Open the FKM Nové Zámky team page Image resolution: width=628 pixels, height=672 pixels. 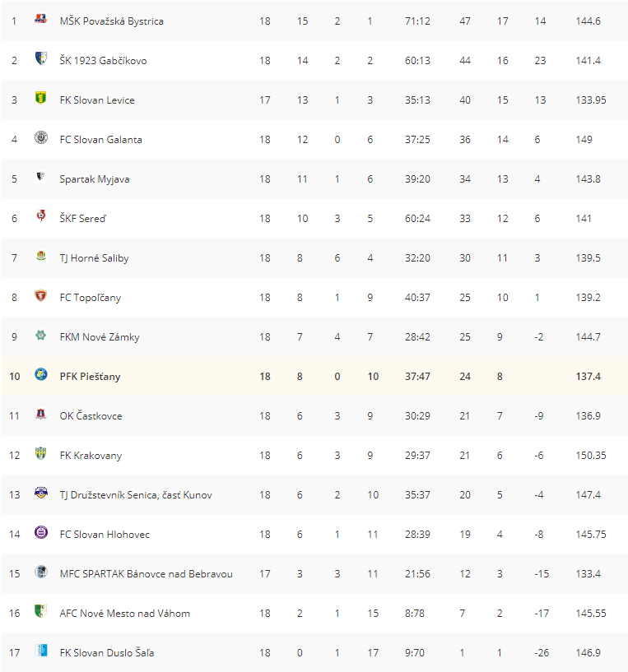pos(100,336)
